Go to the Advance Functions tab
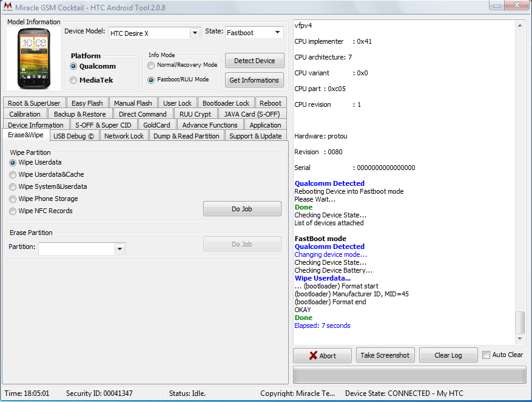This screenshot has width=532, height=402. tap(210, 124)
